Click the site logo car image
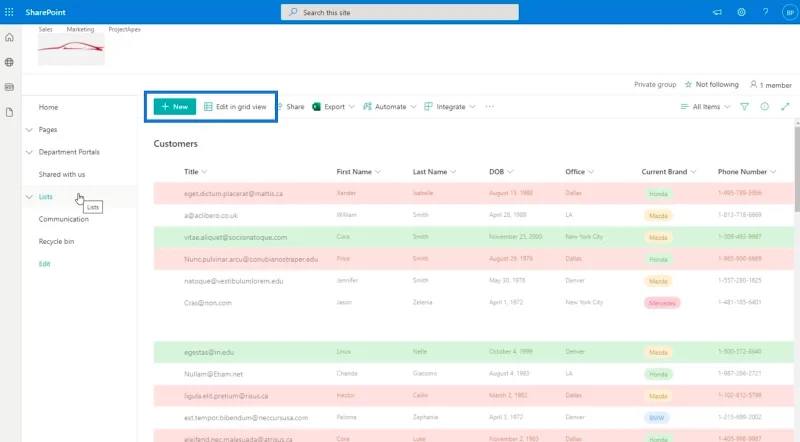Screen dimensions: 800x442 point(71,49)
